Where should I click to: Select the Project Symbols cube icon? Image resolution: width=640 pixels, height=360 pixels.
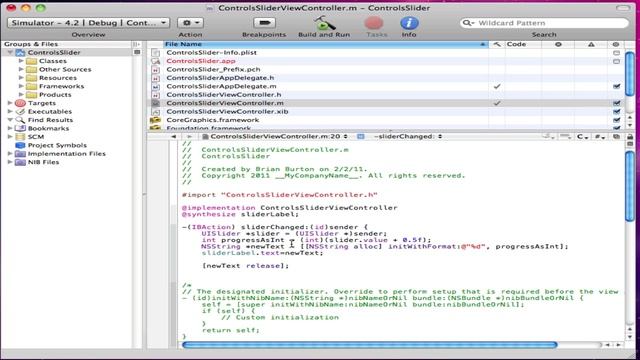pyautogui.click(x=20, y=145)
